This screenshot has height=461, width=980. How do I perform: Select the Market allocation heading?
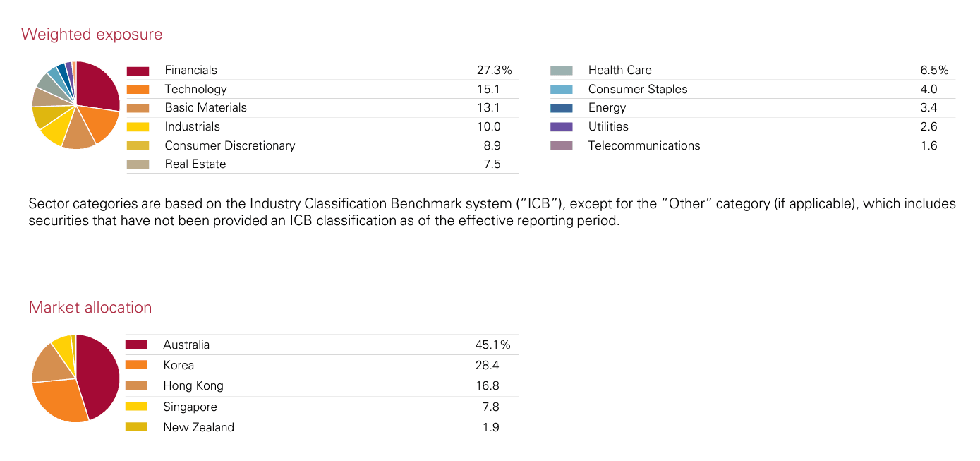click(90, 308)
